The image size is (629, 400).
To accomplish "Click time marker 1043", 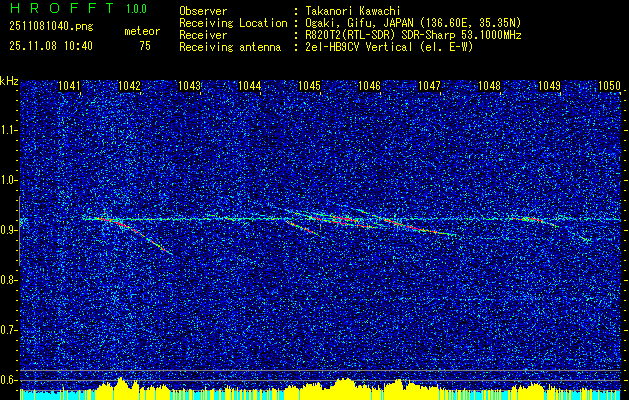I will point(189,86).
